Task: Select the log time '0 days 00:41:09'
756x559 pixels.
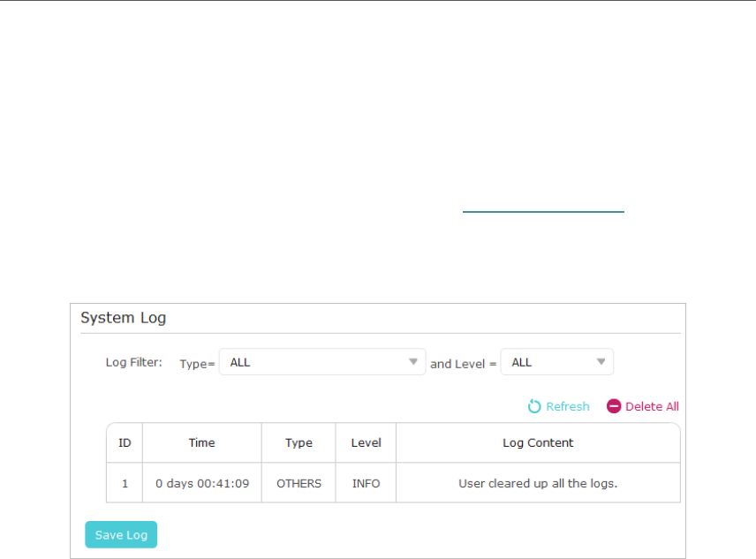Action: (x=202, y=483)
